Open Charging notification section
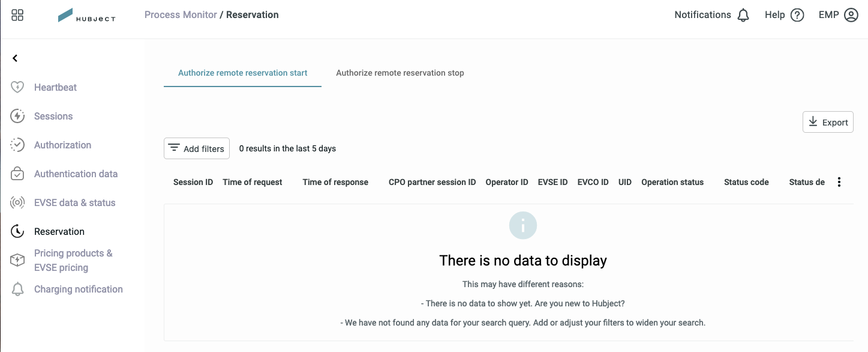868x352 pixels. point(78,289)
